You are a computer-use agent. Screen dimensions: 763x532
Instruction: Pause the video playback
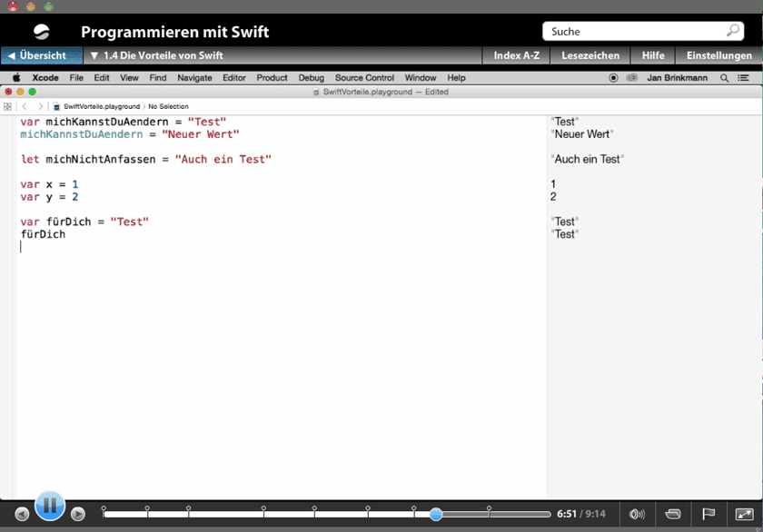pyautogui.click(x=50, y=506)
